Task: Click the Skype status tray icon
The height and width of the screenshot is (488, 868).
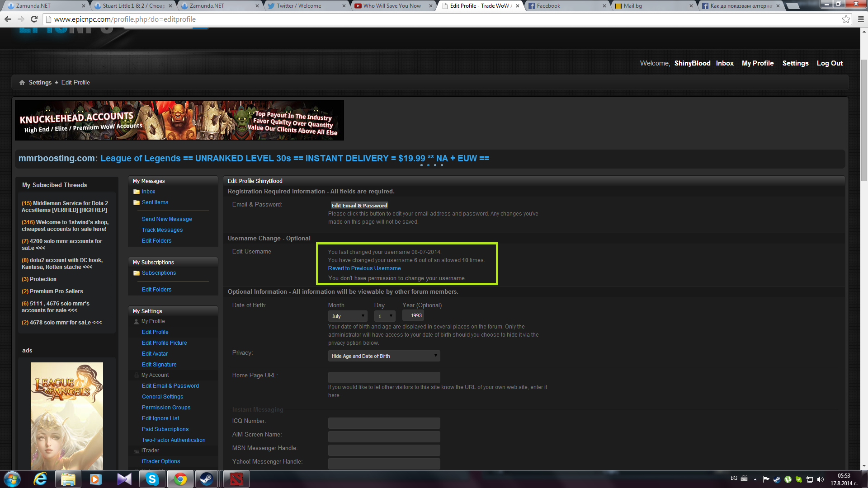Action: (799, 479)
